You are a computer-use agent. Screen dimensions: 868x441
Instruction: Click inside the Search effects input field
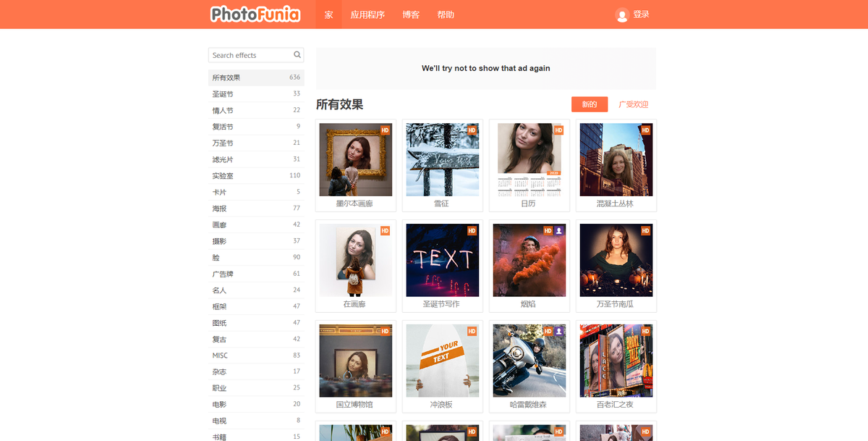point(246,55)
